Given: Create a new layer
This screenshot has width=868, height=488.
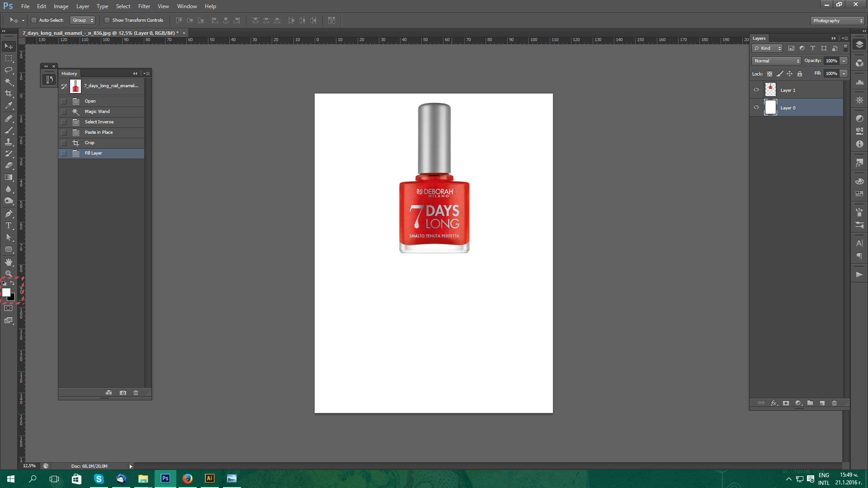Looking at the screenshot, I should click(822, 403).
